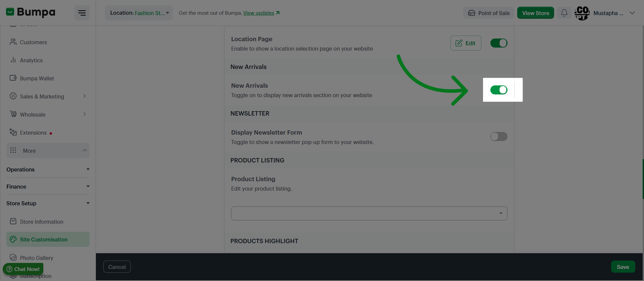Open the View updates link

[x=259, y=13]
